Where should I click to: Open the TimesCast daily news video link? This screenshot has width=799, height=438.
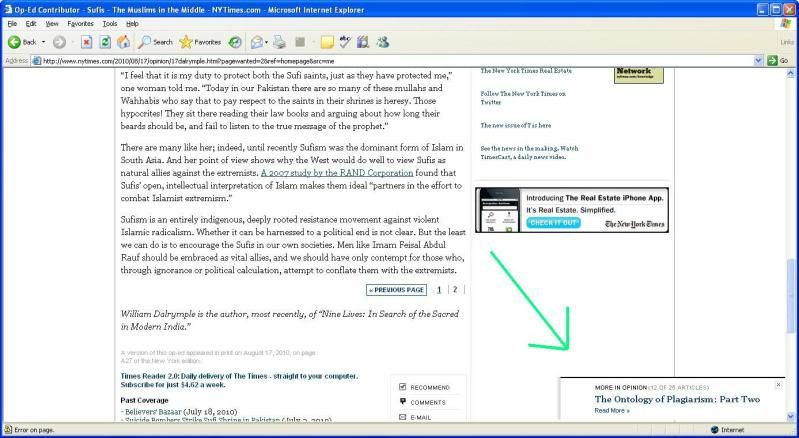[529, 153]
